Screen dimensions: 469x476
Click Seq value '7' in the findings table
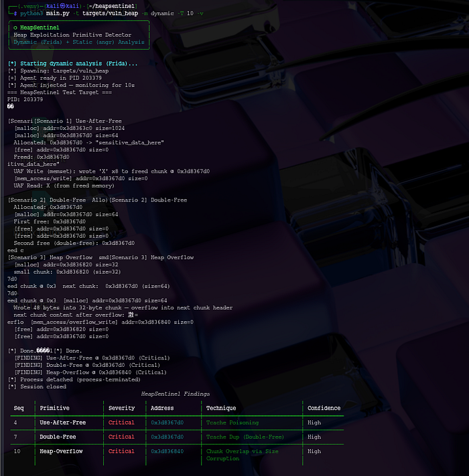point(15,437)
